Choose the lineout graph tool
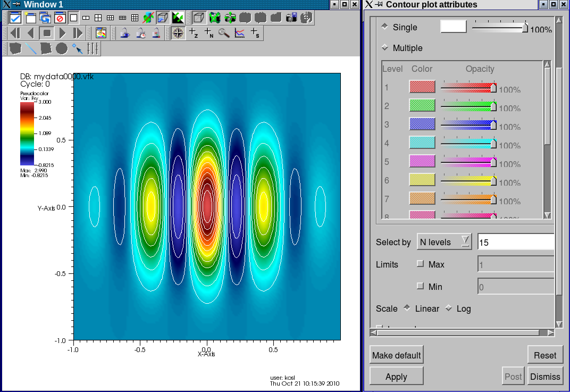This screenshot has width=570, height=392. pyautogui.click(x=240, y=33)
